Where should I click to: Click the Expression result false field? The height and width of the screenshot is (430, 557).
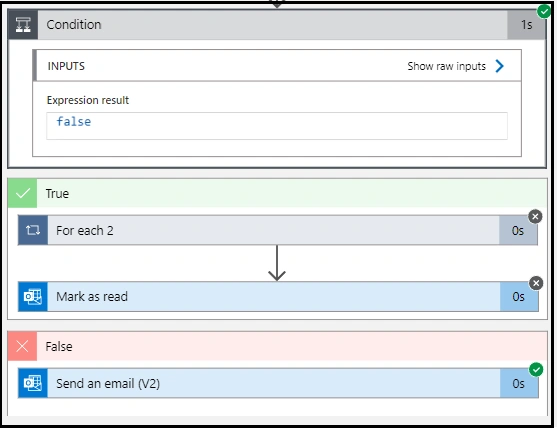277,126
